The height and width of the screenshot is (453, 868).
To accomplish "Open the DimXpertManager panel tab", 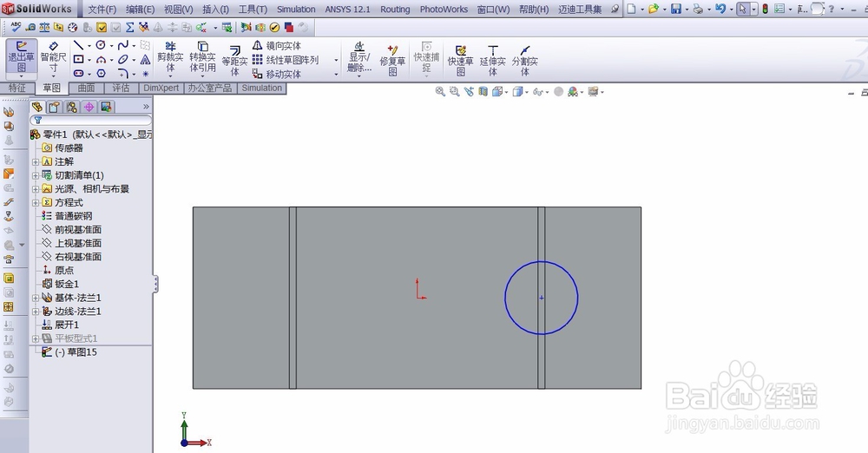I will [x=89, y=107].
